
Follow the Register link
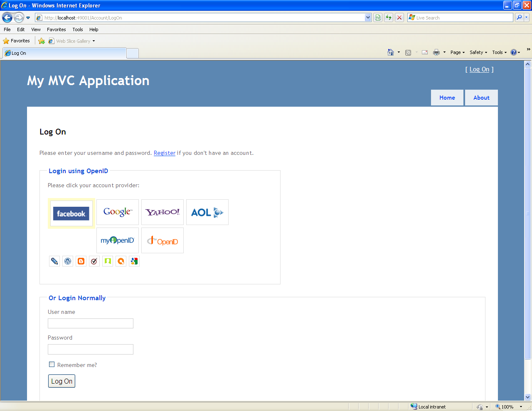(165, 153)
